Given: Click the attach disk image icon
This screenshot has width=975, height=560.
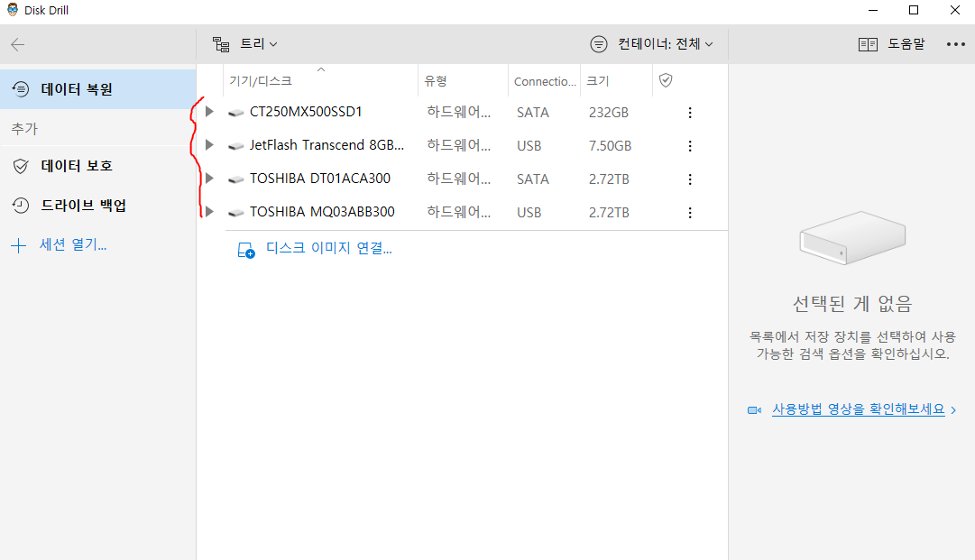Looking at the screenshot, I should pyautogui.click(x=244, y=250).
